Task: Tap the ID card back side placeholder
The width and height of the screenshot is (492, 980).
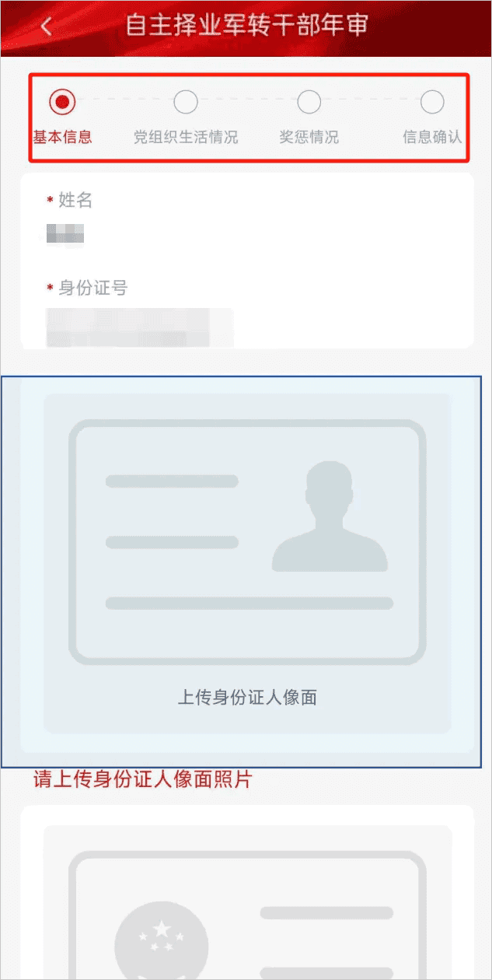Action: 247,902
